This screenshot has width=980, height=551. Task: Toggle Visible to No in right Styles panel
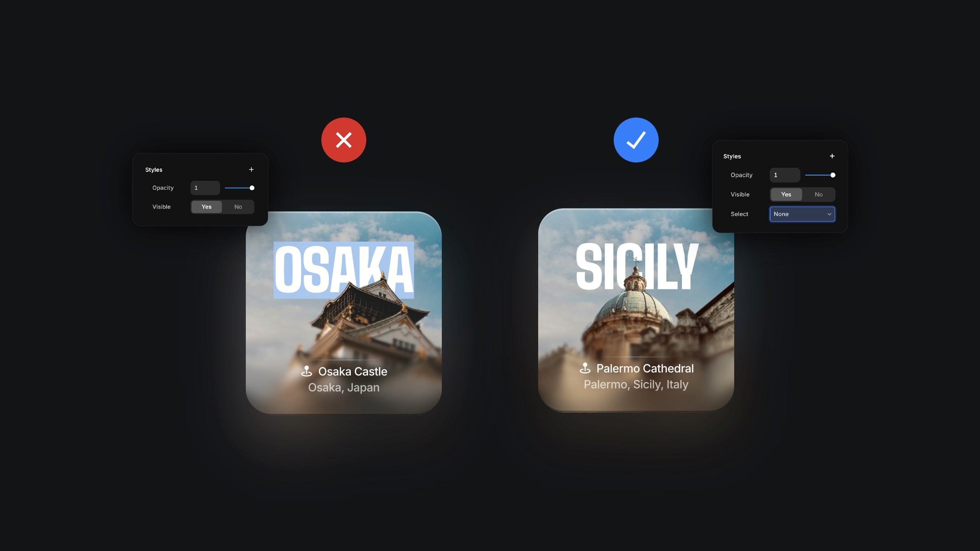pos(819,194)
